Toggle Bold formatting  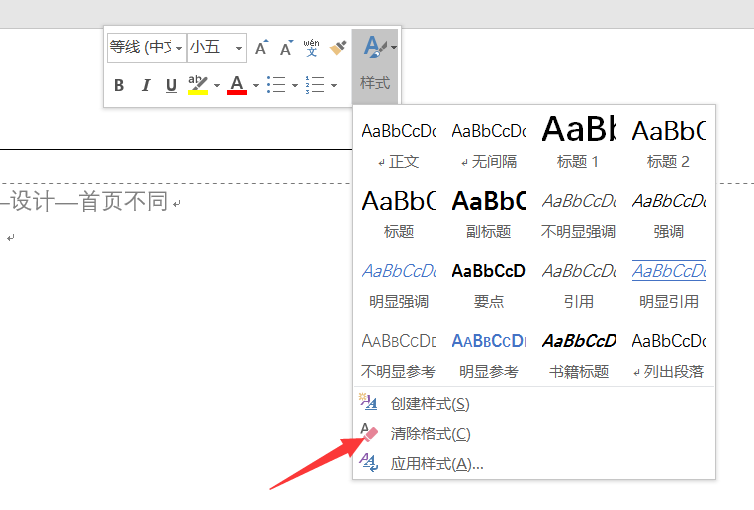pos(119,86)
